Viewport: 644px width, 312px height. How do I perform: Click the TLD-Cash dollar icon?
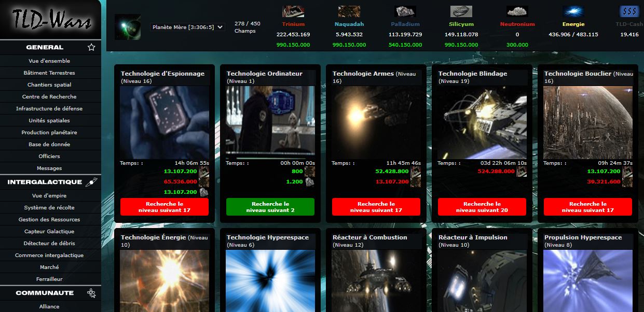pyautogui.click(x=629, y=11)
